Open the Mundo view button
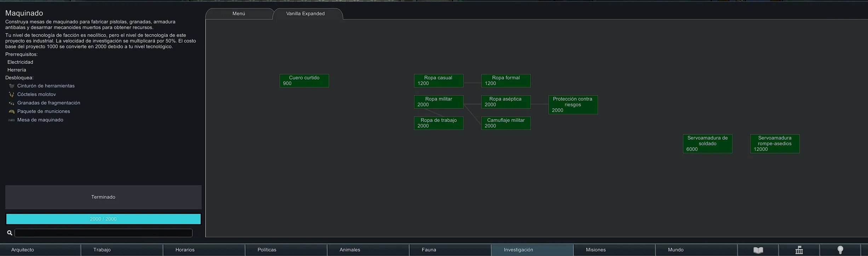868x256 pixels. point(696,250)
